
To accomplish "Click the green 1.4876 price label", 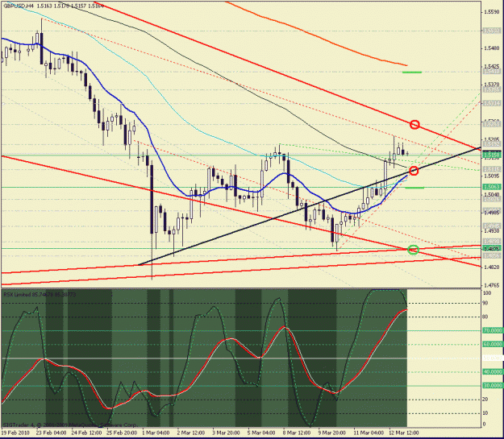I will [x=492, y=248].
